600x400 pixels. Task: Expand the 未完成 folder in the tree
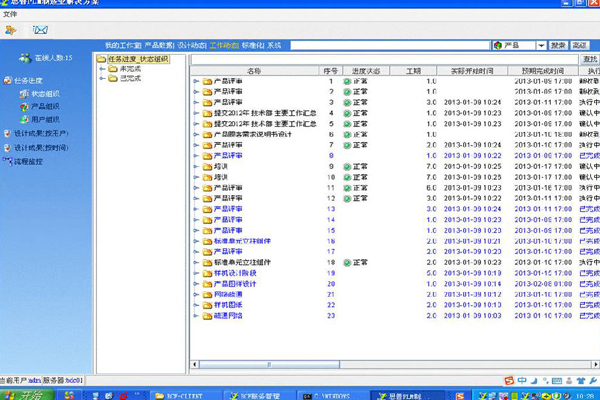pyautogui.click(x=102, y=69)
